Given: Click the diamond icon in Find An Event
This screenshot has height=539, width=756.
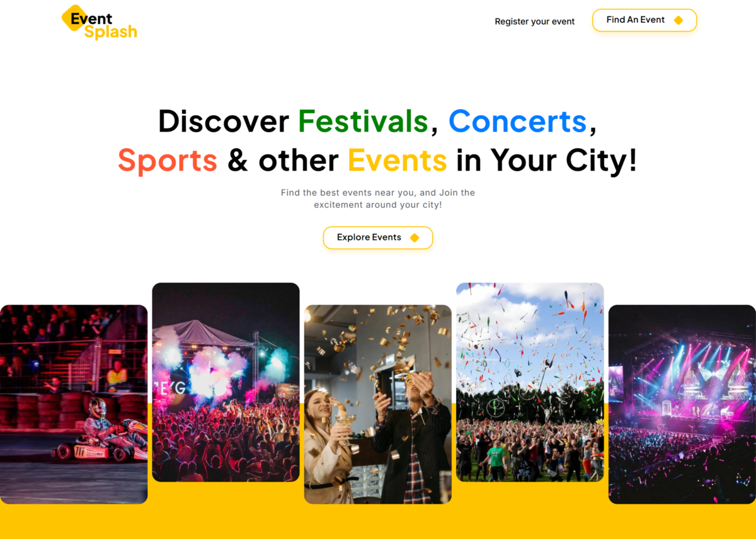Looking at the screenshot, I should tap(679, 20).
